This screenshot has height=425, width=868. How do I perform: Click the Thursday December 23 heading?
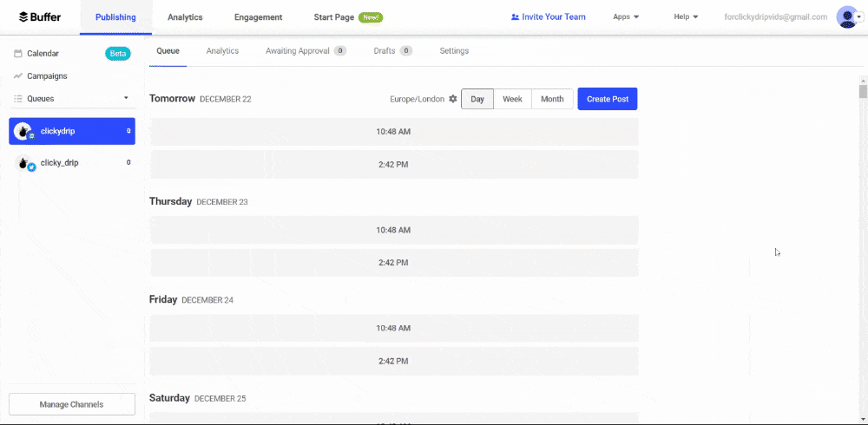199,201
